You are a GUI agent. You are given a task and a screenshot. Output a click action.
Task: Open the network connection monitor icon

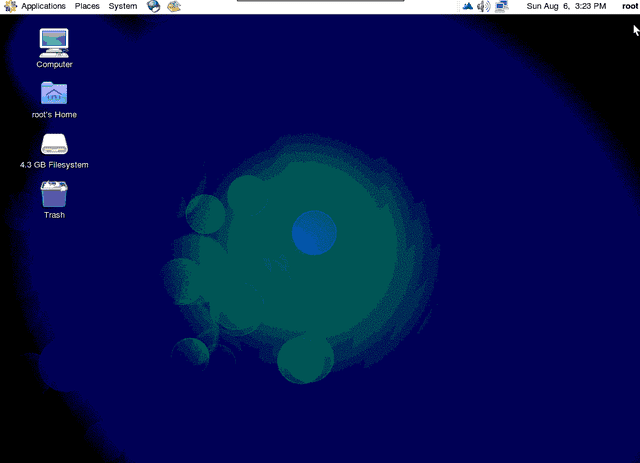[501, 6]
